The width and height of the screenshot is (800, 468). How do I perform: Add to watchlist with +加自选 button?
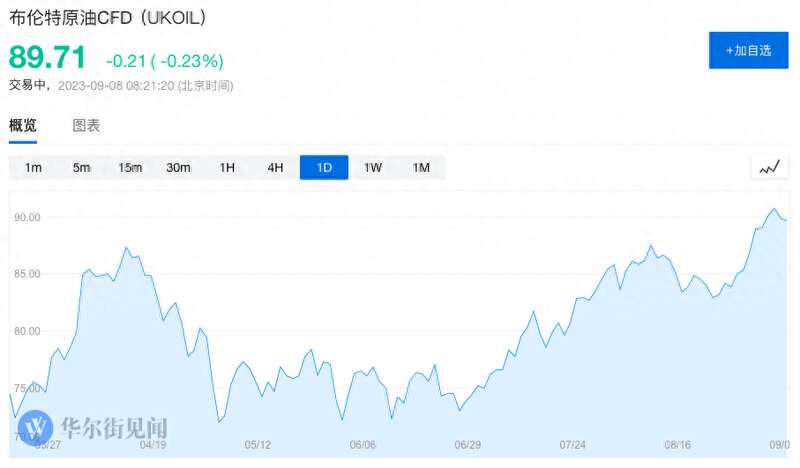(x=748, y=50)
